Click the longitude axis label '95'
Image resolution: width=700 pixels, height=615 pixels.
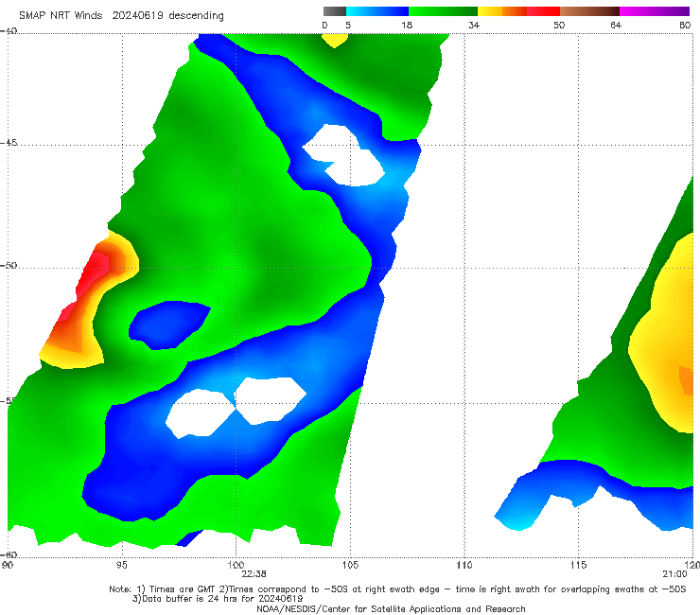121,566
